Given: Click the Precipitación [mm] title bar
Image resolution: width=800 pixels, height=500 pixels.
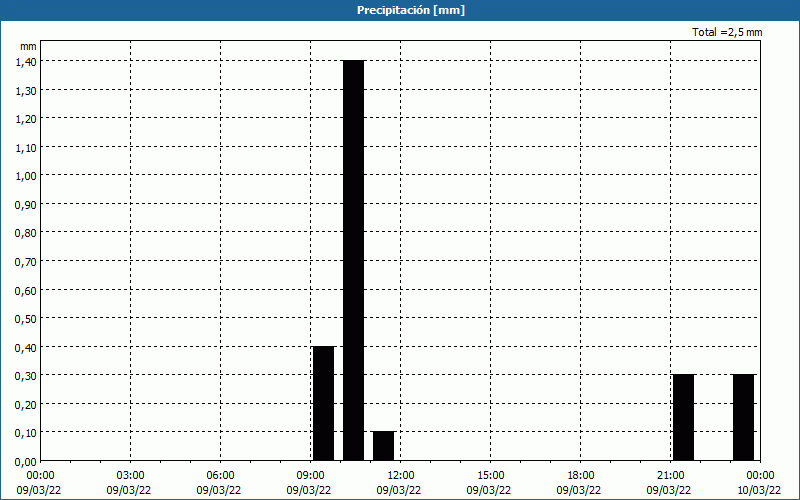Looking at the screenshot, I should pos(400,10).
